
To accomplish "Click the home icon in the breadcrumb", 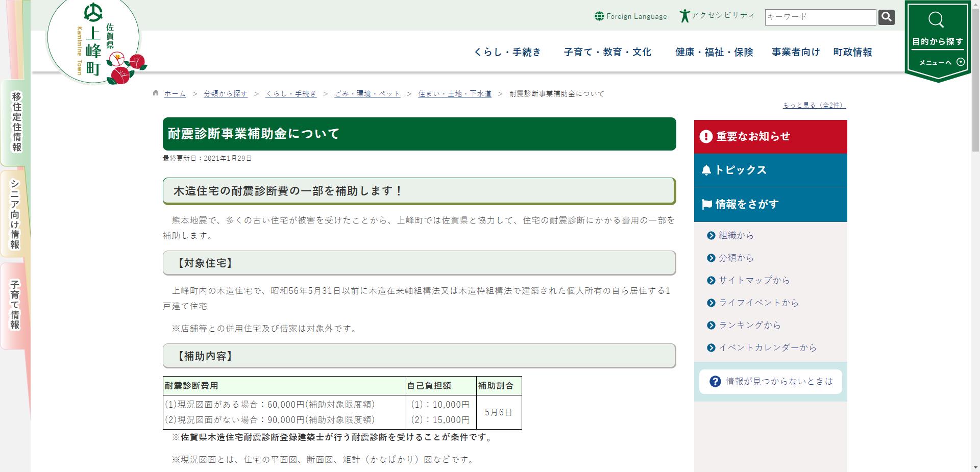I will pyautogui.click(x=155, y=93).
